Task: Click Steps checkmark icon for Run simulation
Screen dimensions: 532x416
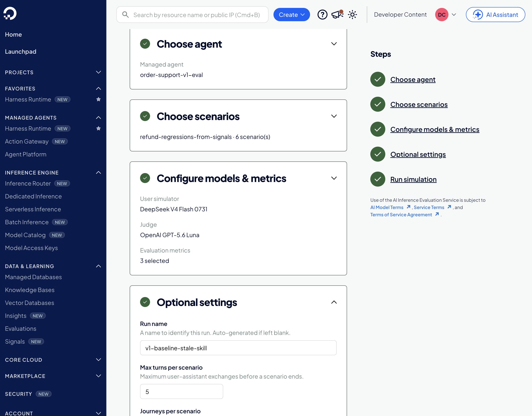Action: [x=378, y=179]
